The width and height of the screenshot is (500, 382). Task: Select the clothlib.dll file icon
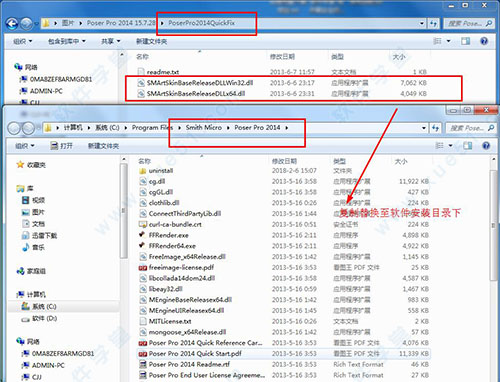pos(143,203)
